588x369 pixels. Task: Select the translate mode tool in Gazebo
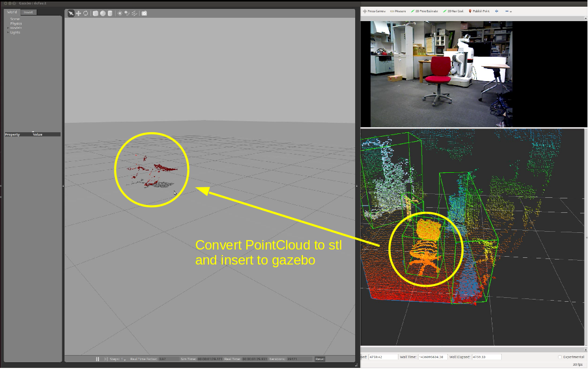[78, 13]
